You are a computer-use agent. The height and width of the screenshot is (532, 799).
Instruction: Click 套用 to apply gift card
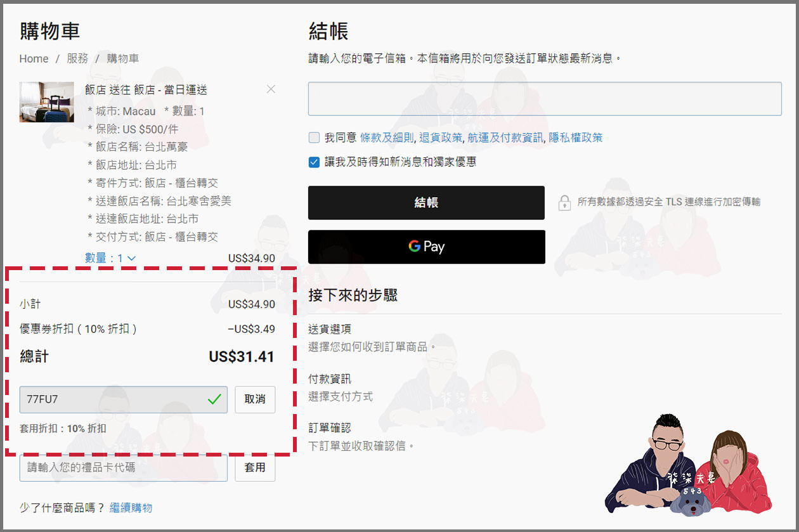click(x=255, y=468)
